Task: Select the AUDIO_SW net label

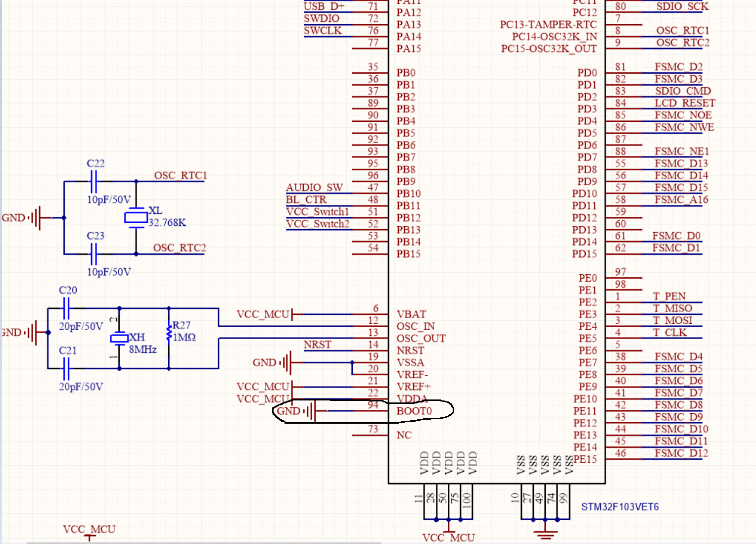Action: click(314, 188)
